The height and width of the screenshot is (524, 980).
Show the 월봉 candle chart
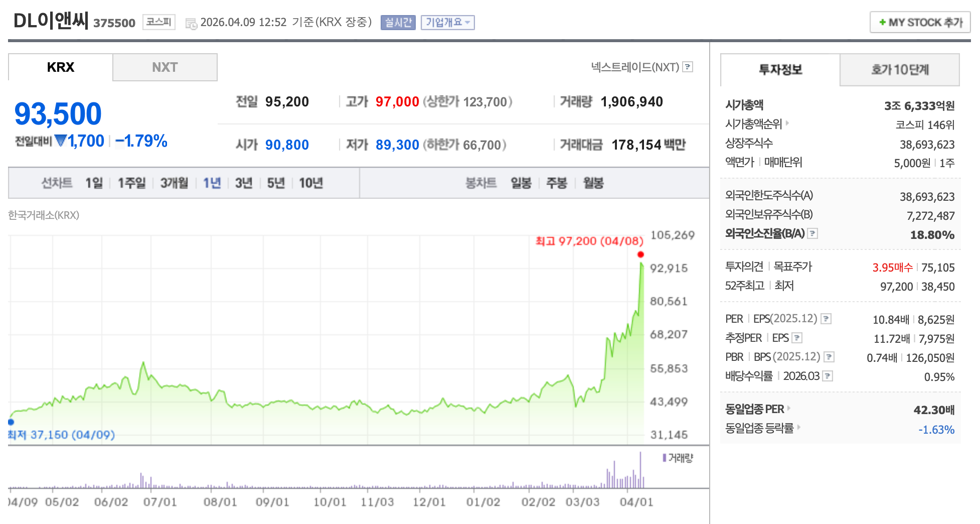(x=593, y=183)
